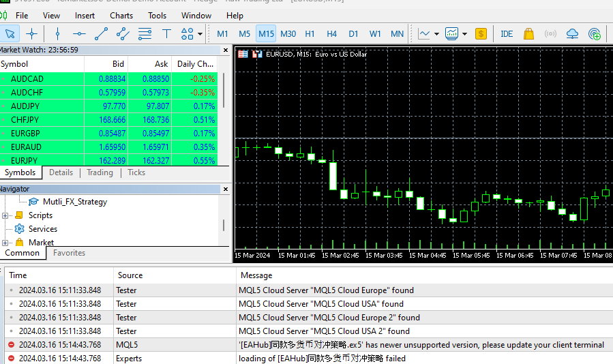Image resolution: width=613 pixels, height=364 pixels.
Task: Sort by Bid column header
Action: [x=106, y=64]
